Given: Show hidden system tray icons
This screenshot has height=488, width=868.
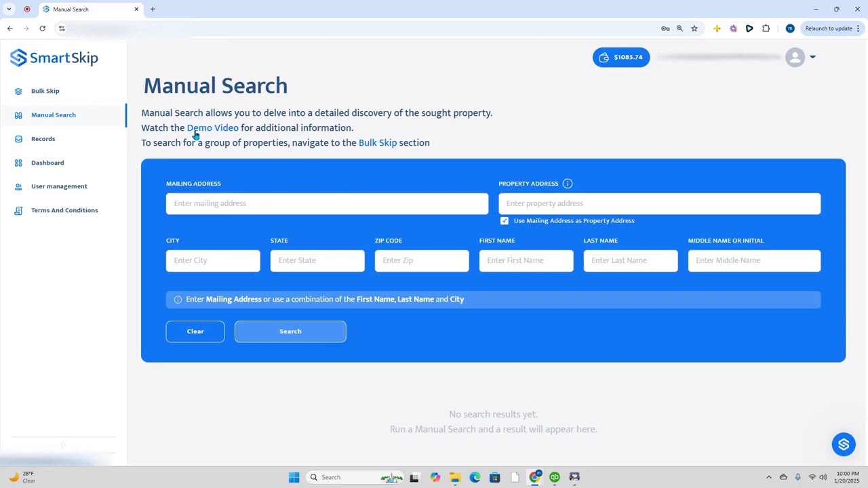Looking at the screenshot, I should pyautogui.click(x=768, y=477).
